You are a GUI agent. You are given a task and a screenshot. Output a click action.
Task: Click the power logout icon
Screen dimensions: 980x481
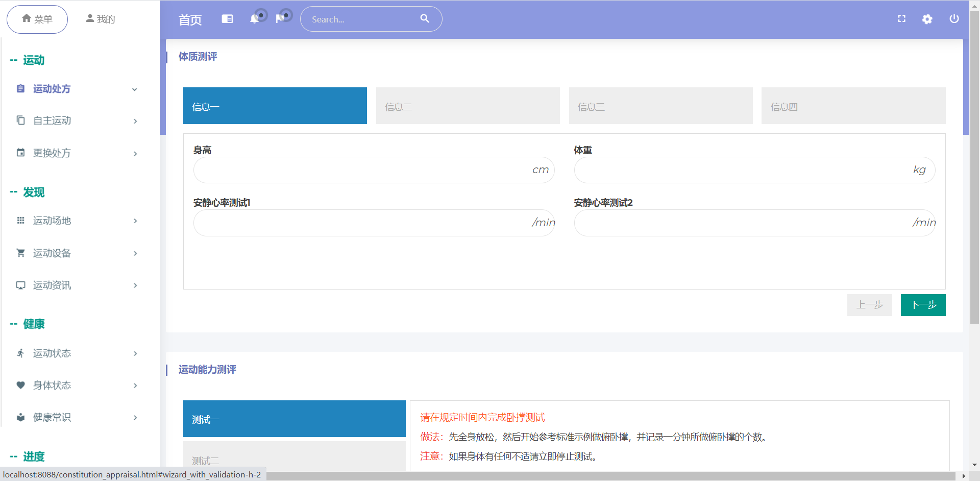tap(953, 19)
